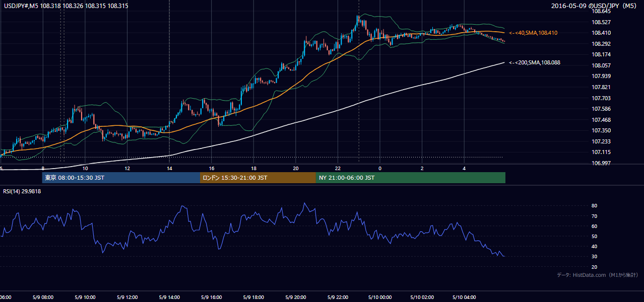Click RSI scale value 30
Screen dimensions: 644x302
594,257
